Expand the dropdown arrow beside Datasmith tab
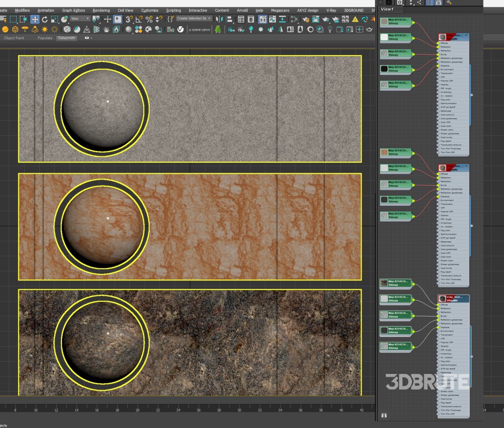504x428 pixels. [91, 38]
